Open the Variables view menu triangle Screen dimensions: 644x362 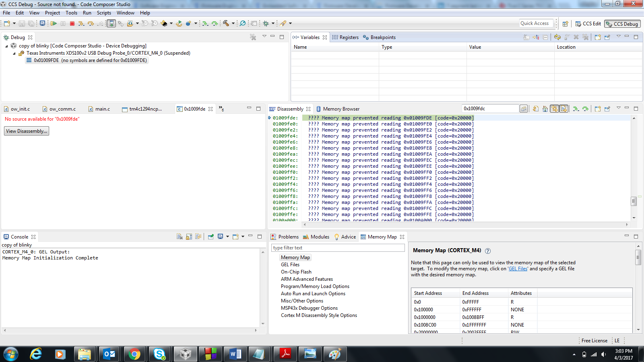[x=619, y=36]
